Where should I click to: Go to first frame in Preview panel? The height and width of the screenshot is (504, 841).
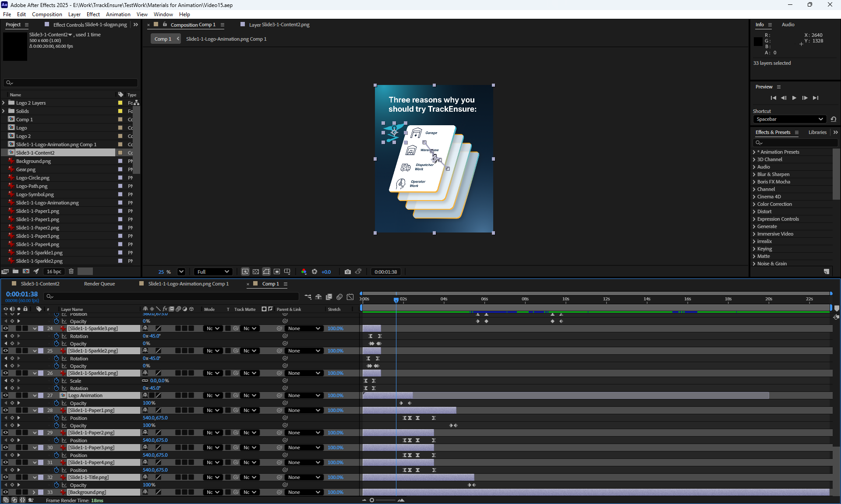pos(773,98)
